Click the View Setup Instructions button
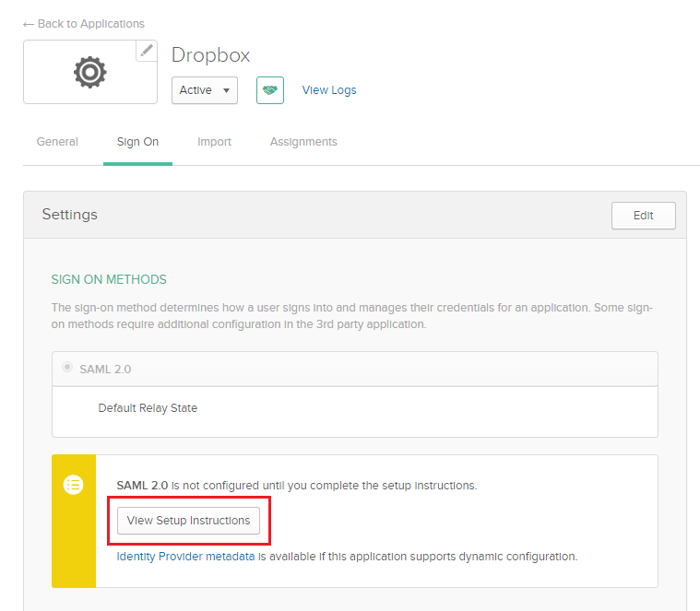This screenshot has height=611, width=700. coord(189,521)
